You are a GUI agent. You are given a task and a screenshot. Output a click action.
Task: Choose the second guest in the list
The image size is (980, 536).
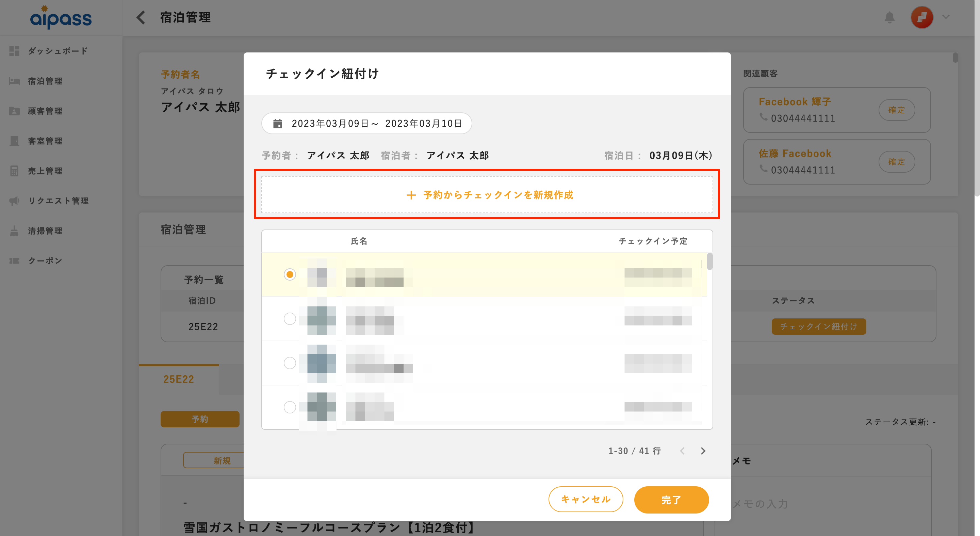[290, 319]
